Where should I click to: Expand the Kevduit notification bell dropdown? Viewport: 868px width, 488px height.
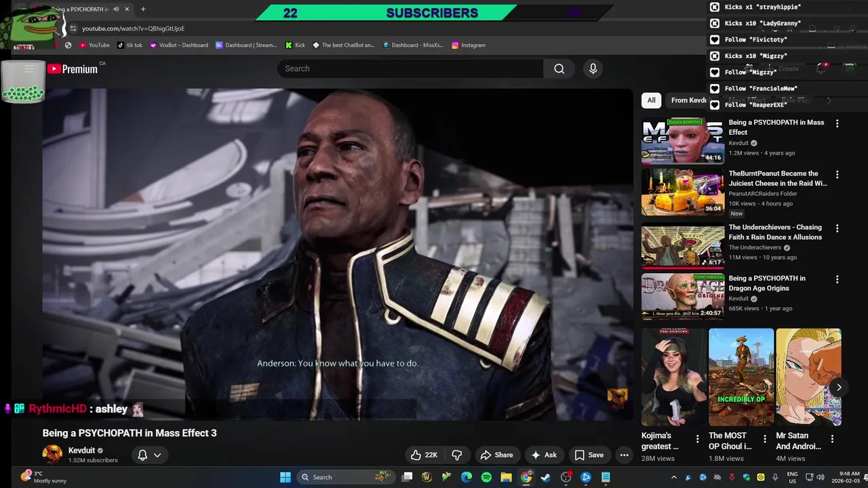pos(149,455)
